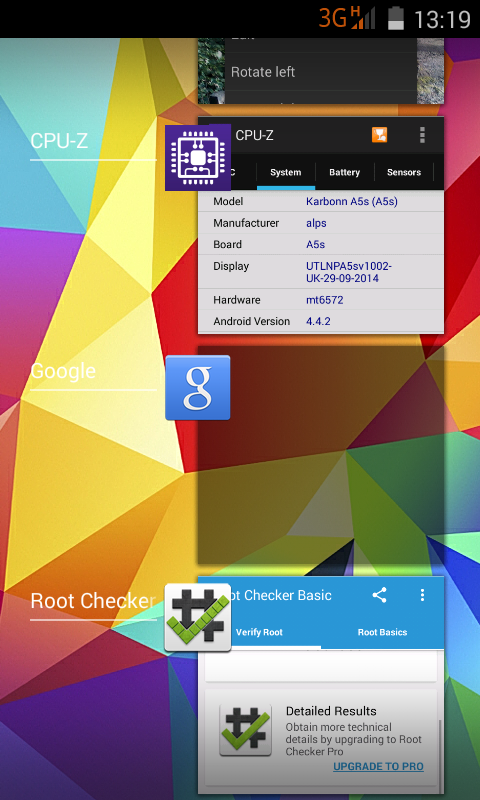Viewport: 480px width, 800px height.
Task: Tap the Hardware row label
Action: coord(237,300)
